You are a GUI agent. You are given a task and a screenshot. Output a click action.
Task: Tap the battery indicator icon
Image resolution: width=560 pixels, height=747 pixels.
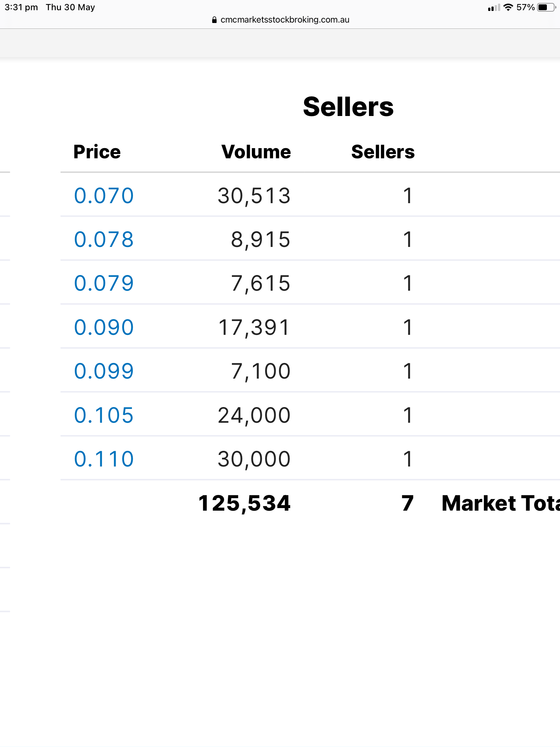pos(547,7)
